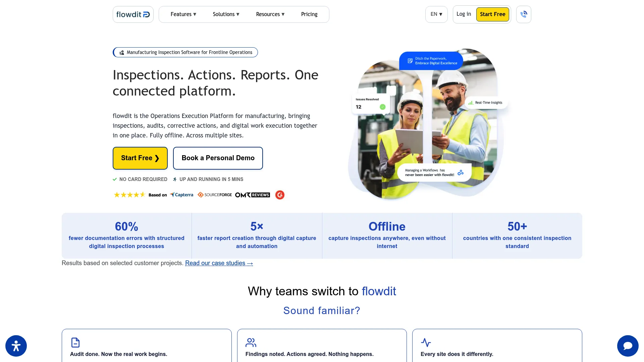Click 'Findings noted. Actions agreed. Nothing happens.'
This screenshot has width=644, height=362.
[310, 354]
